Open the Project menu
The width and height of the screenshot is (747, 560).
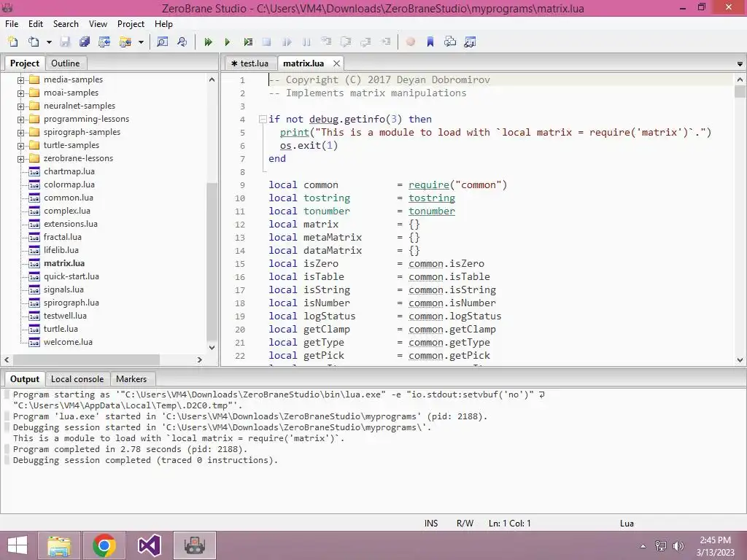pos(131,24)
